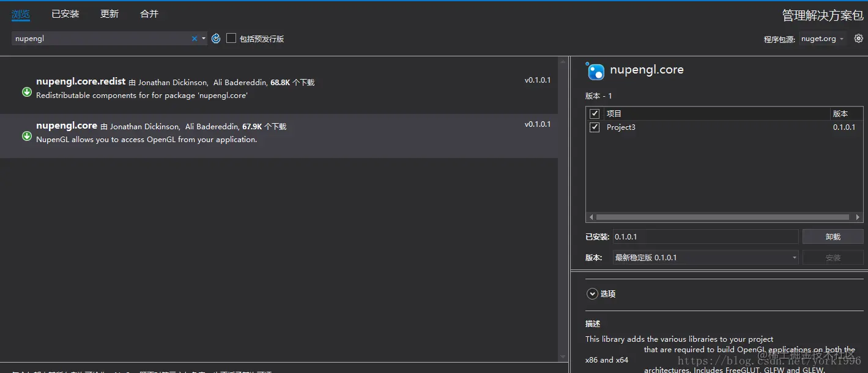This screenshot has height=373, width=868.
Task: Click the package list scroll up arrow
Action: coord(563,61)
